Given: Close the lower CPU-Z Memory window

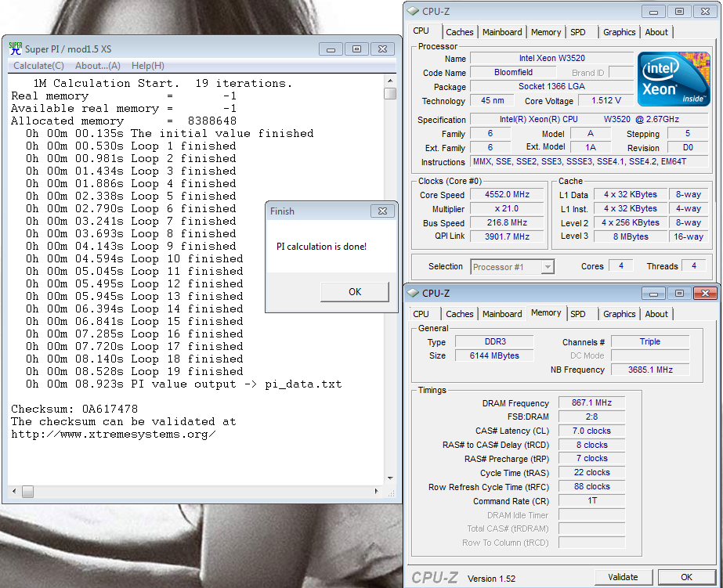Looking at the screenshot, I should (x=705, y=293).
